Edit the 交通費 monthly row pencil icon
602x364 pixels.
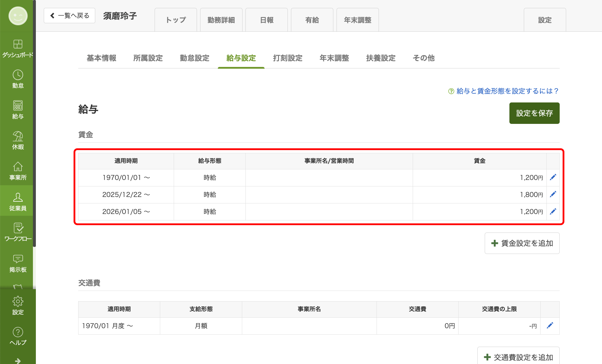pyautogui.click(x=550, y=326)
